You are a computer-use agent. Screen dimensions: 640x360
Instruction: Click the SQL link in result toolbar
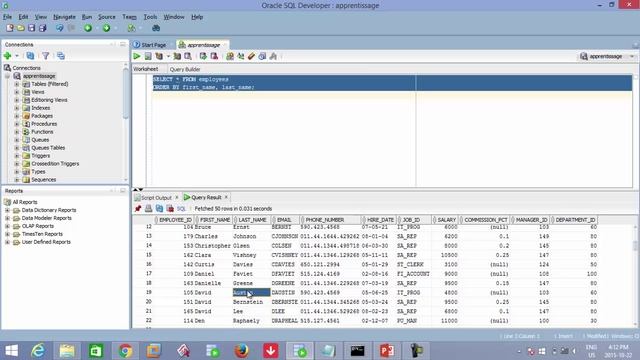pos(181,209)
